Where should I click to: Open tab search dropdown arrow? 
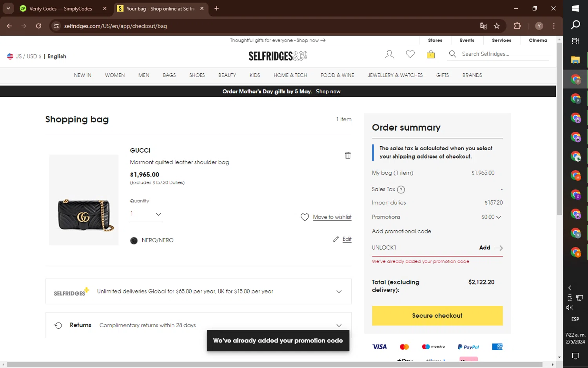point(8,8)
